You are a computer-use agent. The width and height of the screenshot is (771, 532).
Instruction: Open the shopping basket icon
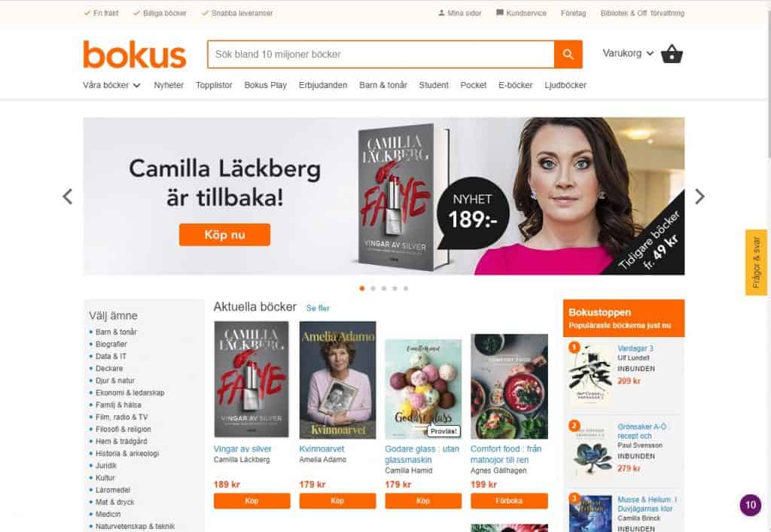[672, 54]
